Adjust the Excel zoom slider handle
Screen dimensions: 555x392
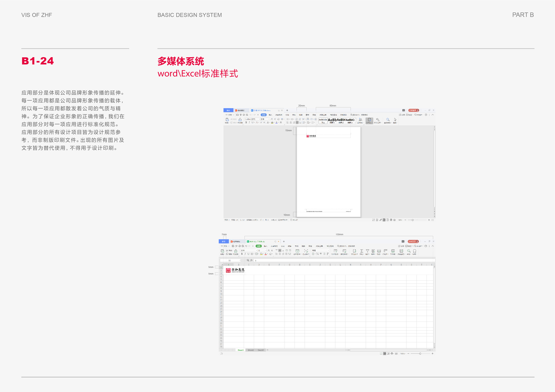(x=420, y=353)
